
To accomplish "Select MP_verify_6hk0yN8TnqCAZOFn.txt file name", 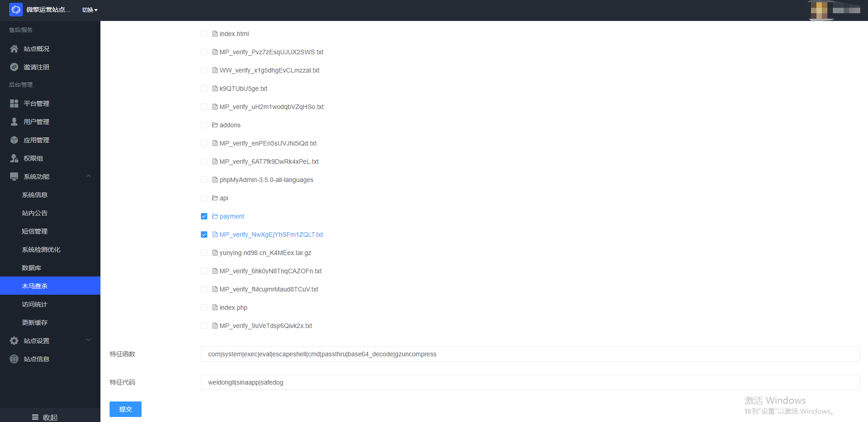I will [270, 271].
